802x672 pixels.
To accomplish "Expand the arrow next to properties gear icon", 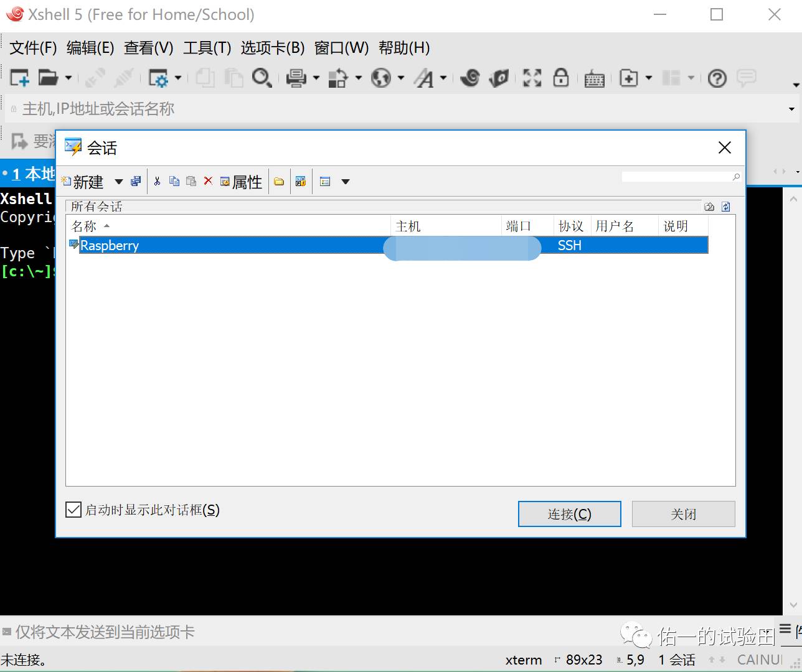I will pos(178,78).
